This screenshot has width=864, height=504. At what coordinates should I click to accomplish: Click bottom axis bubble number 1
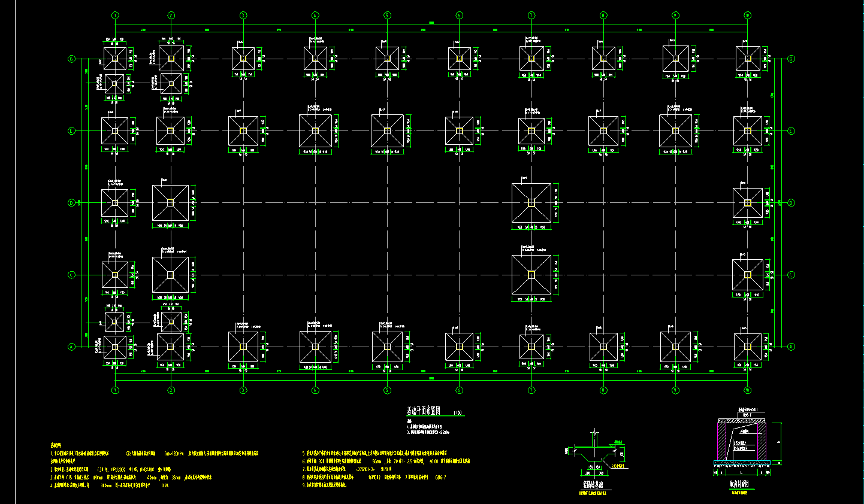(115, 390)
